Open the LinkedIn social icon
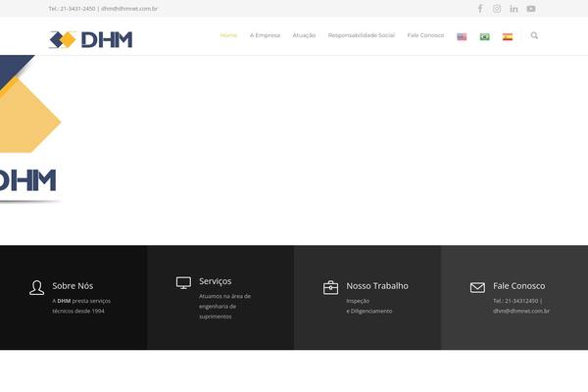This screenshot has width=588, height=392. pyautogui.click(x=514, y=8)
